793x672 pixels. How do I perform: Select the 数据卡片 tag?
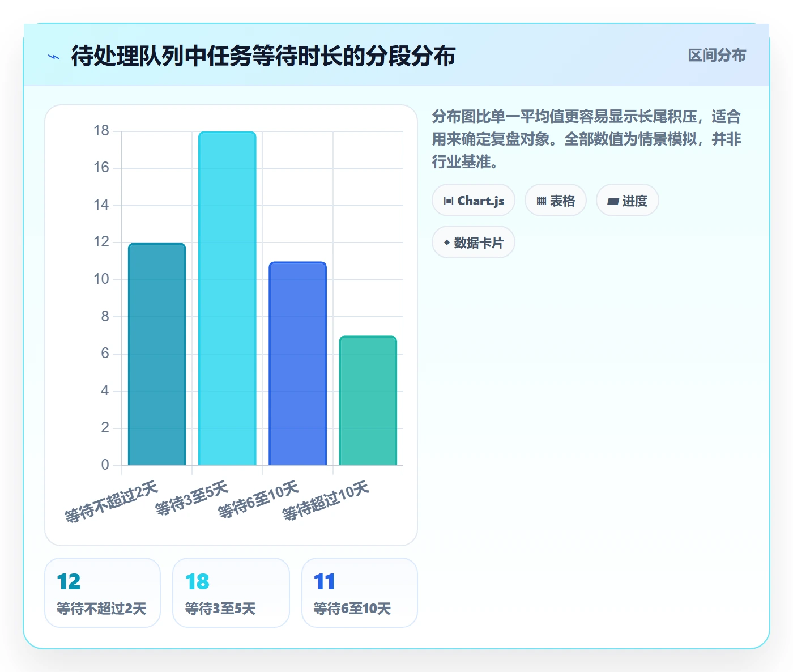(474, 243)
